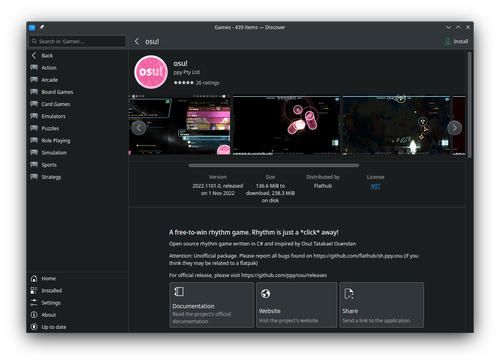
Task: Click the Installed grid icon
Action: pos(34,291)
